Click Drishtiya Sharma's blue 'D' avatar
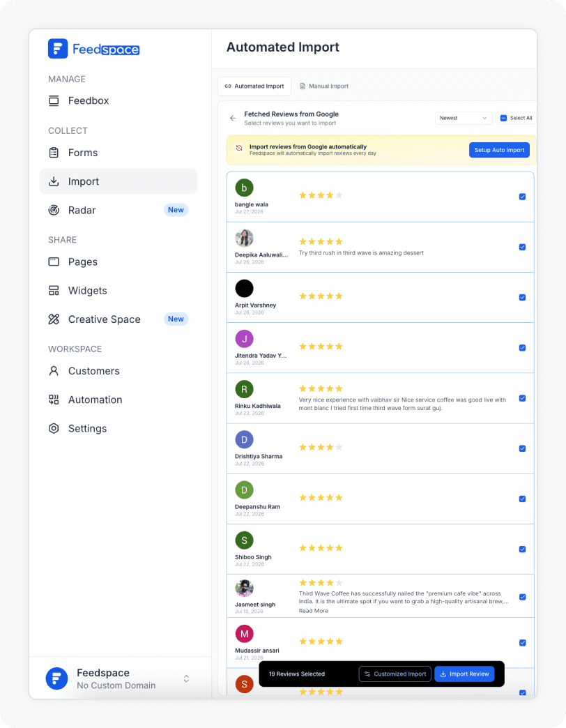 (x=244, y=440)
